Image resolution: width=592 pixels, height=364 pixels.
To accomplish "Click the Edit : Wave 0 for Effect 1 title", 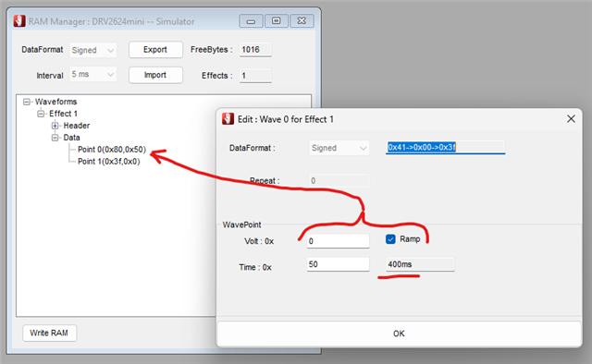I will pyautogui.click(x=286, y=119).
